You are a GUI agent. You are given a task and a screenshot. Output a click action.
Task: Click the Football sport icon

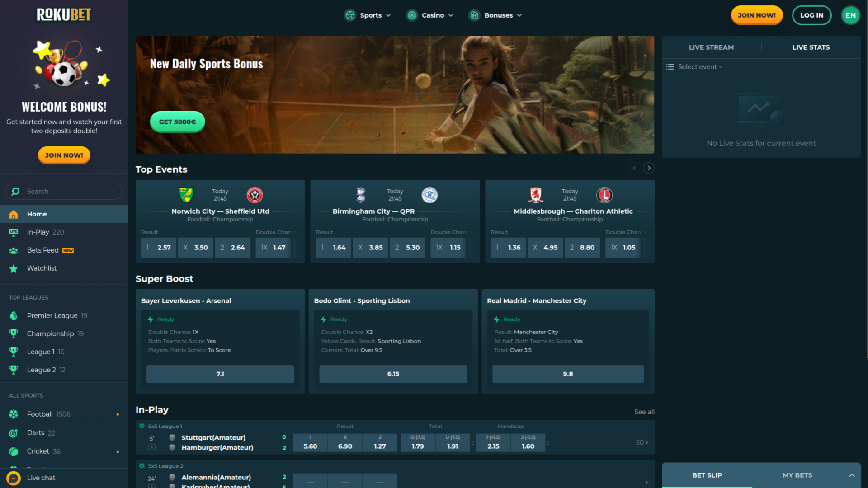[14, 414]
